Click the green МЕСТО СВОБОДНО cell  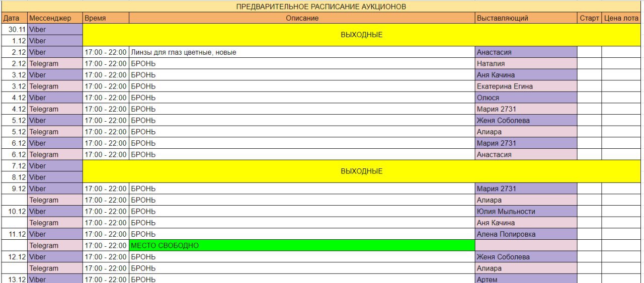tap(302, 246)
